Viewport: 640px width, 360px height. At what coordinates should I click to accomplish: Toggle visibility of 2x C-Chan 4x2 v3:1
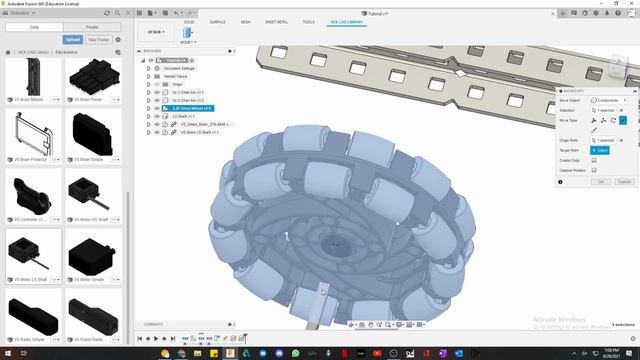pyautogui.click(x=157, y=92)
